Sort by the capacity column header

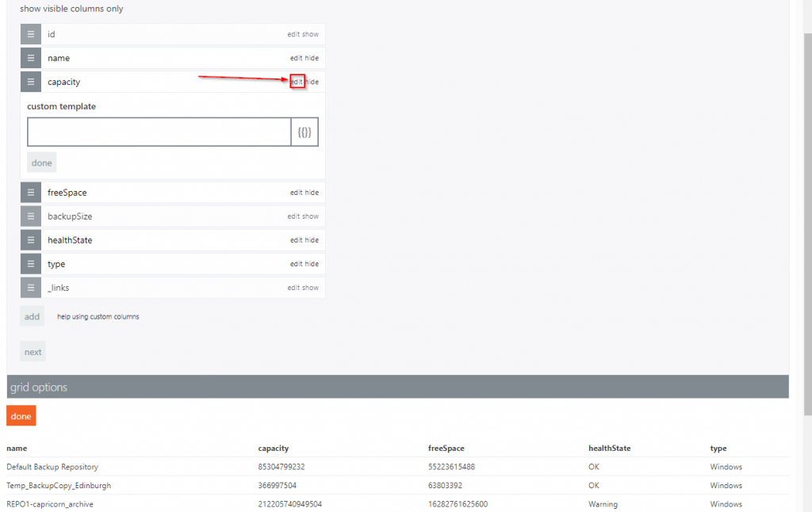click(x=274, y=449)
